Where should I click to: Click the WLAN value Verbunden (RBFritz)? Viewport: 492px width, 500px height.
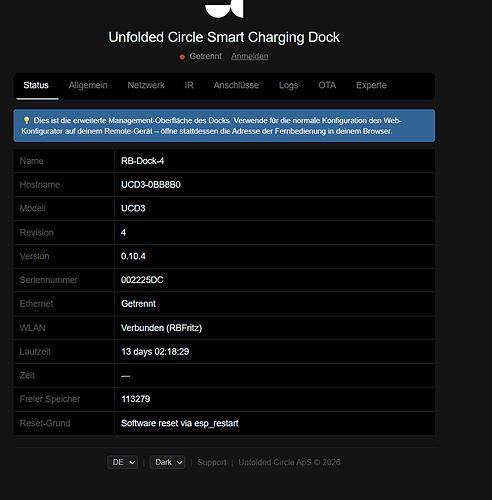coord(161,328)
